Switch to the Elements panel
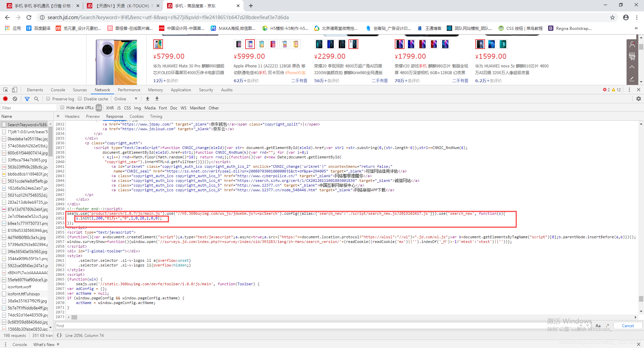Screen dimensions: 644x348 click(x=35, y=90)
